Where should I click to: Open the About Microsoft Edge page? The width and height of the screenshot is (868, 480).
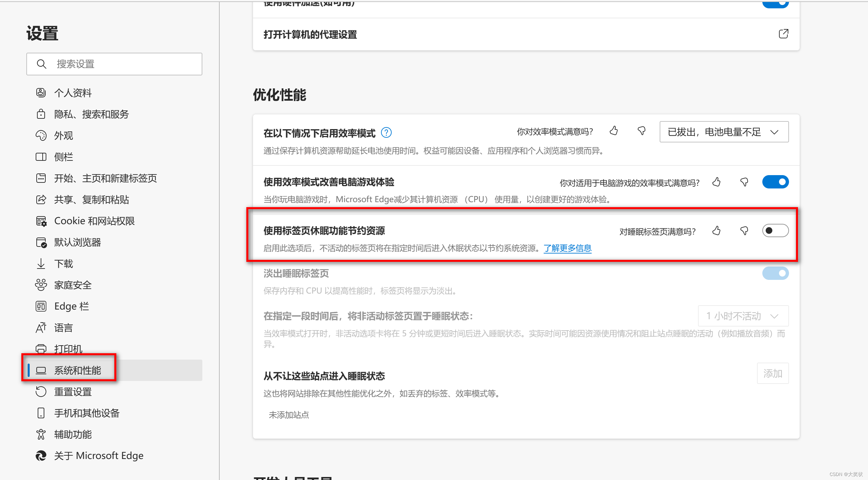(98, 456)
